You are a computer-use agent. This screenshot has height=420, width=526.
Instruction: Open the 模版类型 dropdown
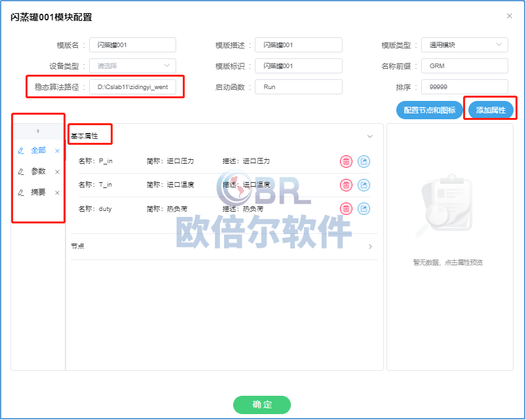click(x=464, y=45)
